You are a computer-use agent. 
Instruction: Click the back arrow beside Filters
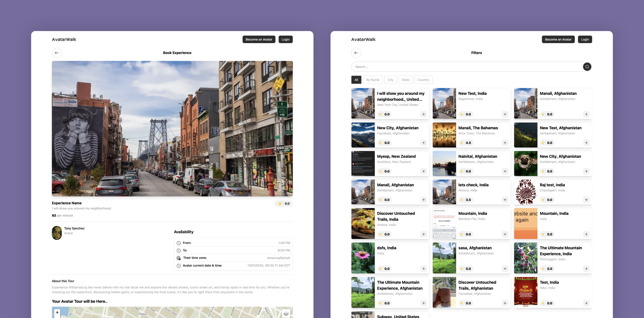click(356, 53)
